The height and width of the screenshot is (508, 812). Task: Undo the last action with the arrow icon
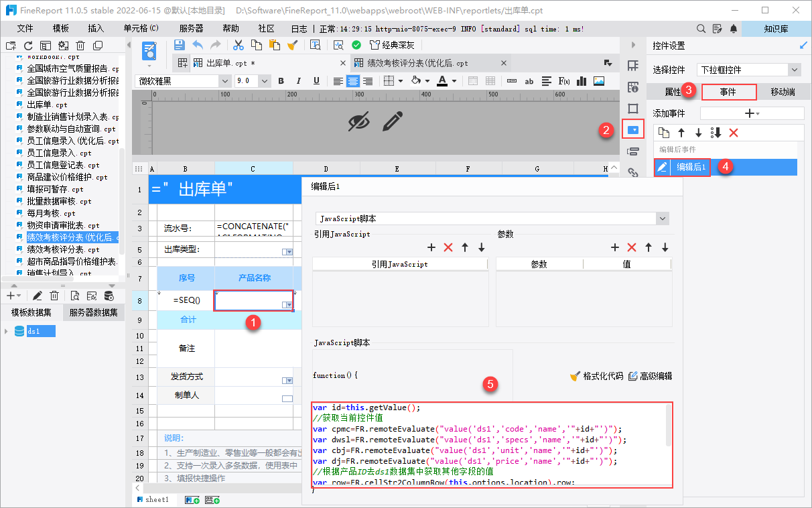(x=198, y=45)
